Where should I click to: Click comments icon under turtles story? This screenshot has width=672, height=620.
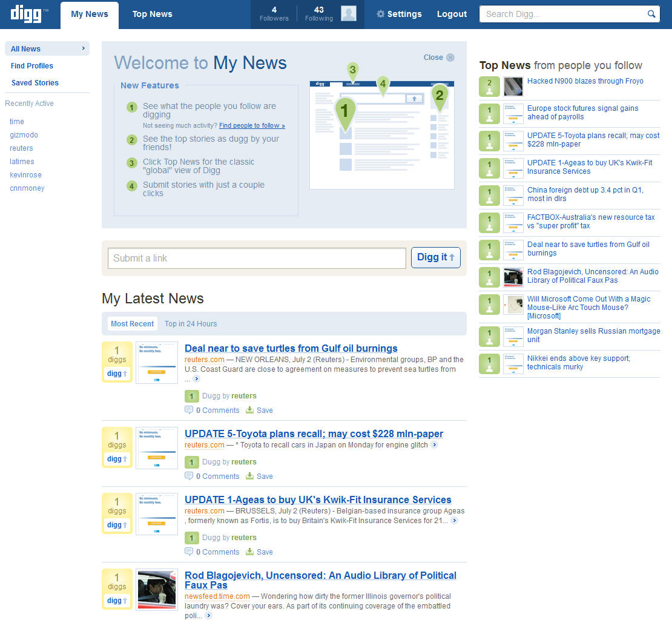point(188,410)
